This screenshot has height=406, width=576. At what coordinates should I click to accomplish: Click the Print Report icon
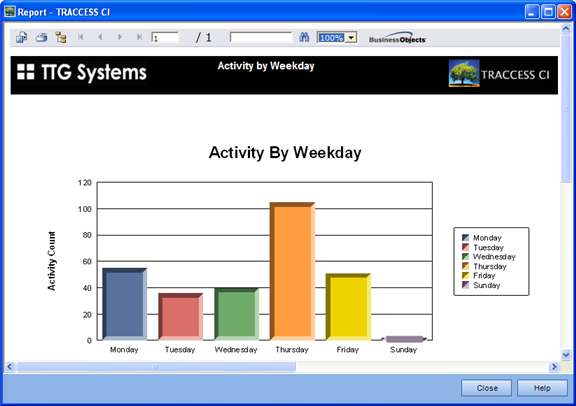pyautogui.click(x=42, y=37)
